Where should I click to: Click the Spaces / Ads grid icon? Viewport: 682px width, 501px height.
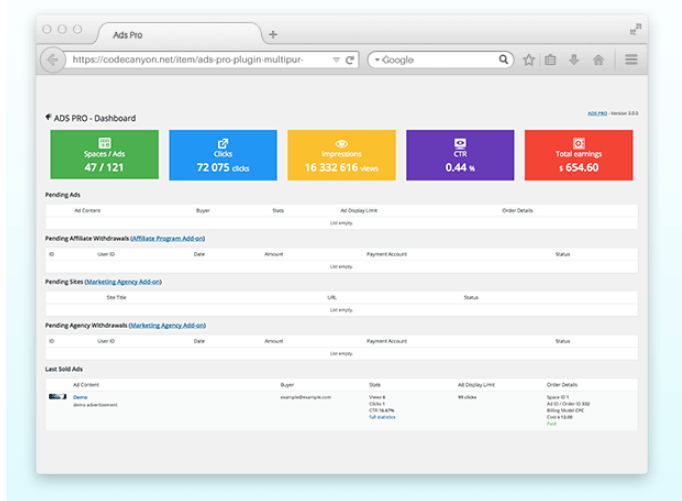point(104,143)
